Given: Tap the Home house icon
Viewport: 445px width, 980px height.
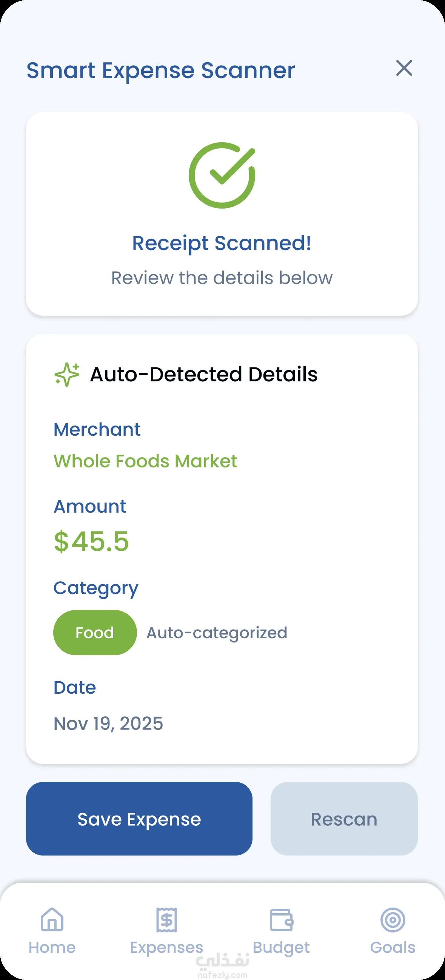Looking at the screenshot, I should [x=52, y=919].
